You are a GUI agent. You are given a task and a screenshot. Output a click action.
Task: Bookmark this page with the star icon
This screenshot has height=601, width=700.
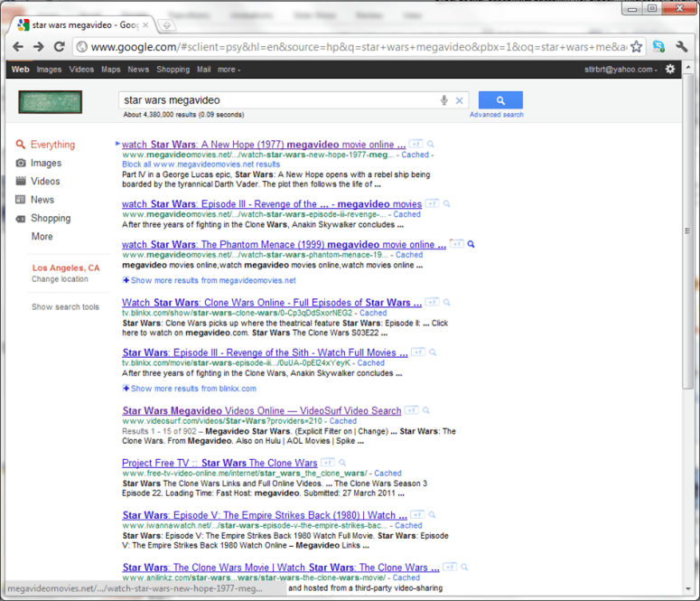click(636, 47)
